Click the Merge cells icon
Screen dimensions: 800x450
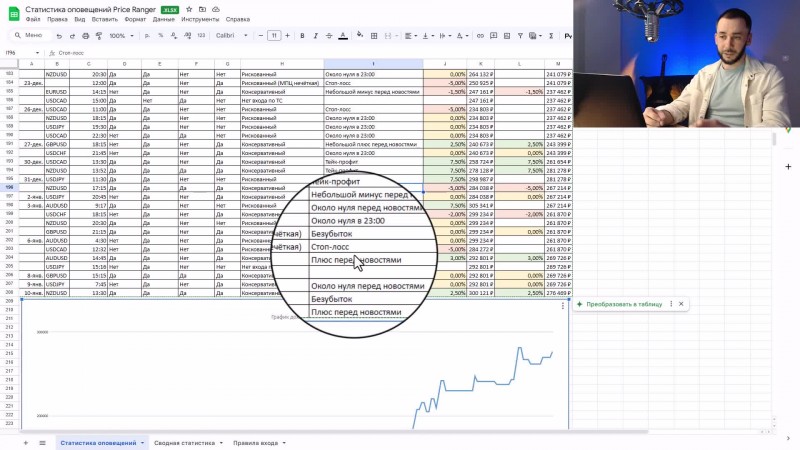(388, 36)
